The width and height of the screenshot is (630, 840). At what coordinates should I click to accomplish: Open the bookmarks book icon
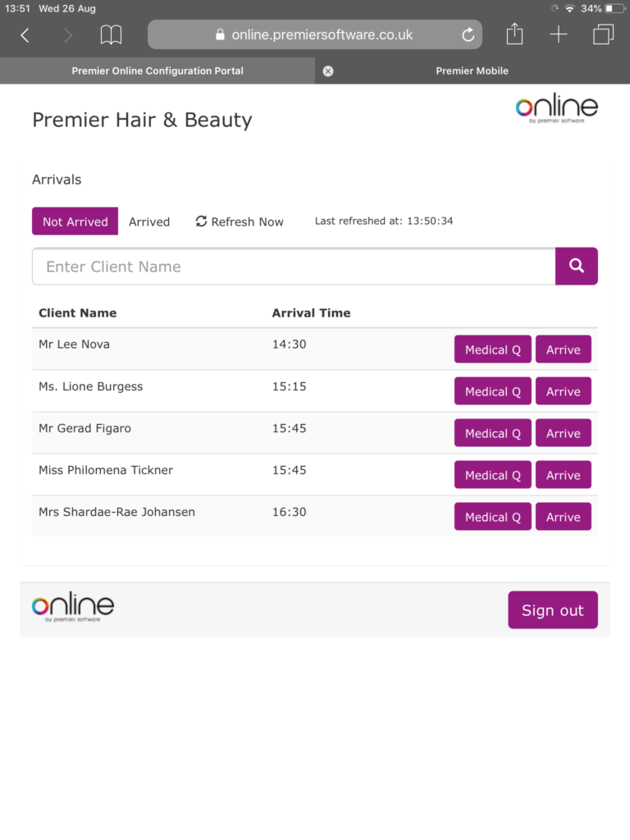111,35
